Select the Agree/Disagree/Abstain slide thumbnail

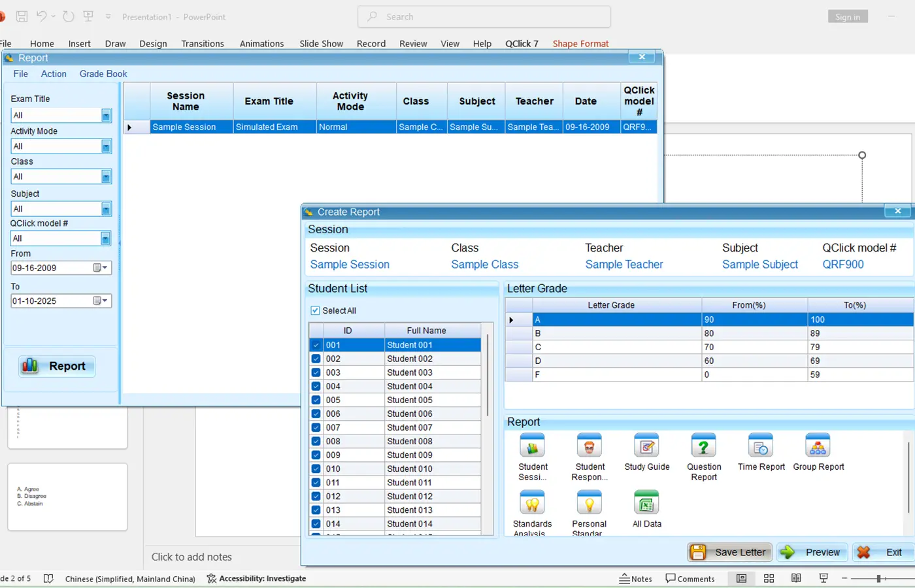coord(67,497)
